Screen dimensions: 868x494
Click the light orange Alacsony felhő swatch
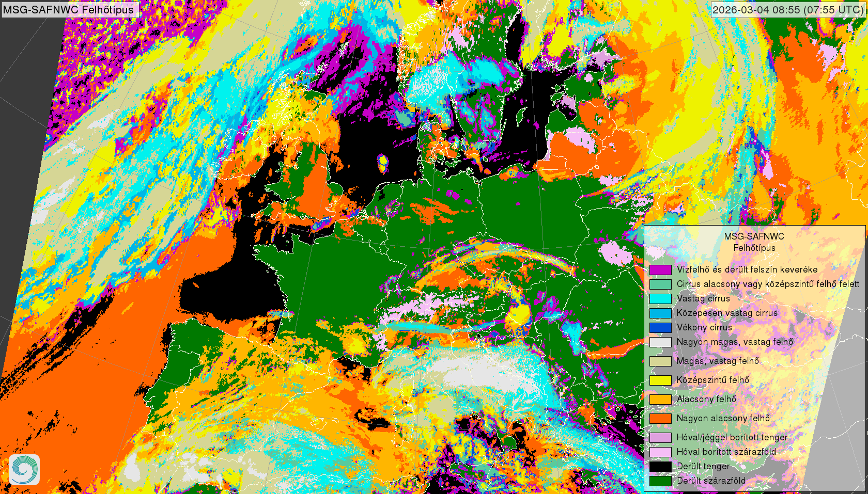(660, 399)
